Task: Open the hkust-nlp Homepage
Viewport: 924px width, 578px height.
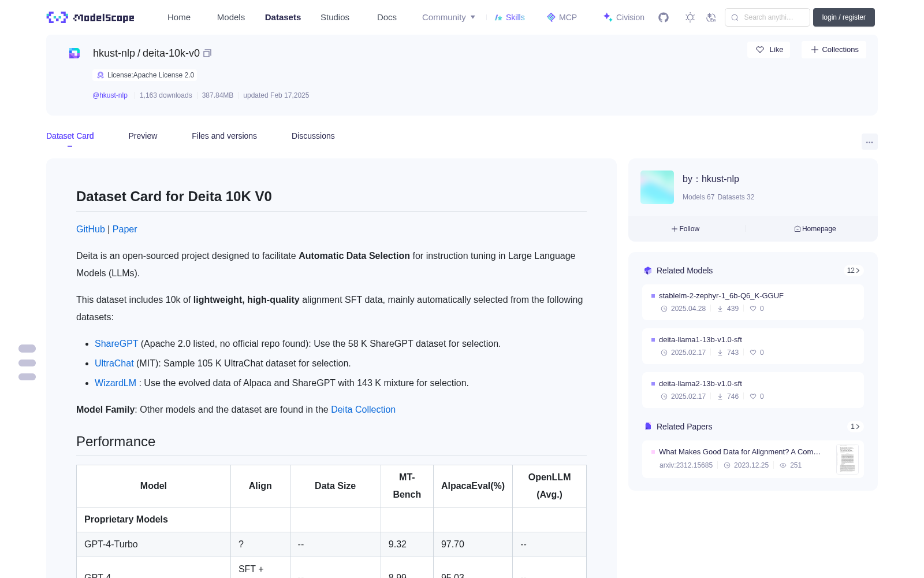Action: coord(815,229)
